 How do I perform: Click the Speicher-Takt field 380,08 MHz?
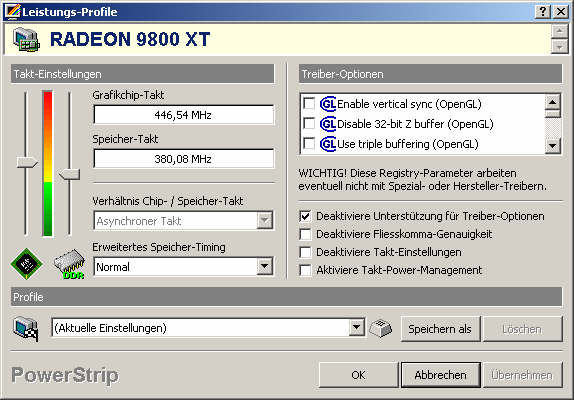click(x=183, y=159)
